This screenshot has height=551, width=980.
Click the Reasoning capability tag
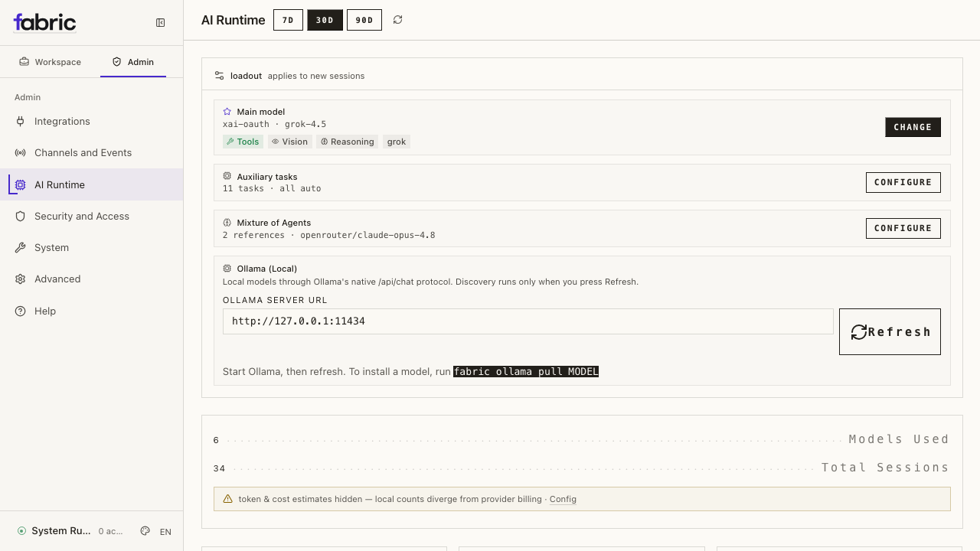tap(347, 142)
